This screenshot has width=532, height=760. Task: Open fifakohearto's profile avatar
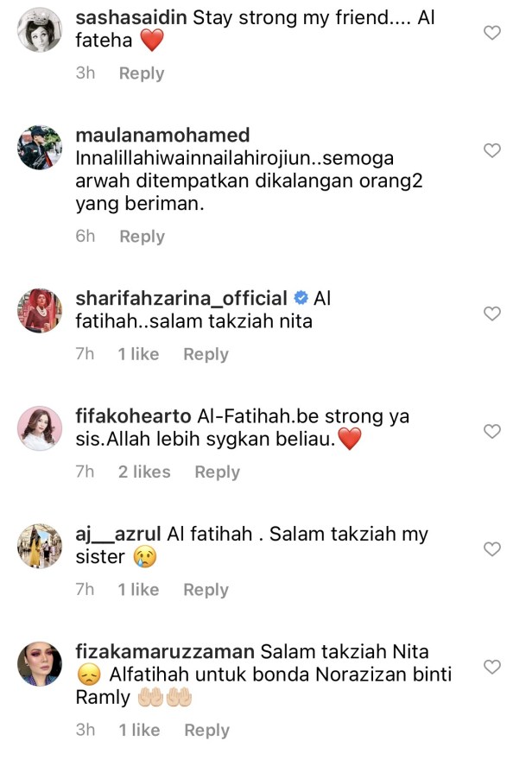40,428
